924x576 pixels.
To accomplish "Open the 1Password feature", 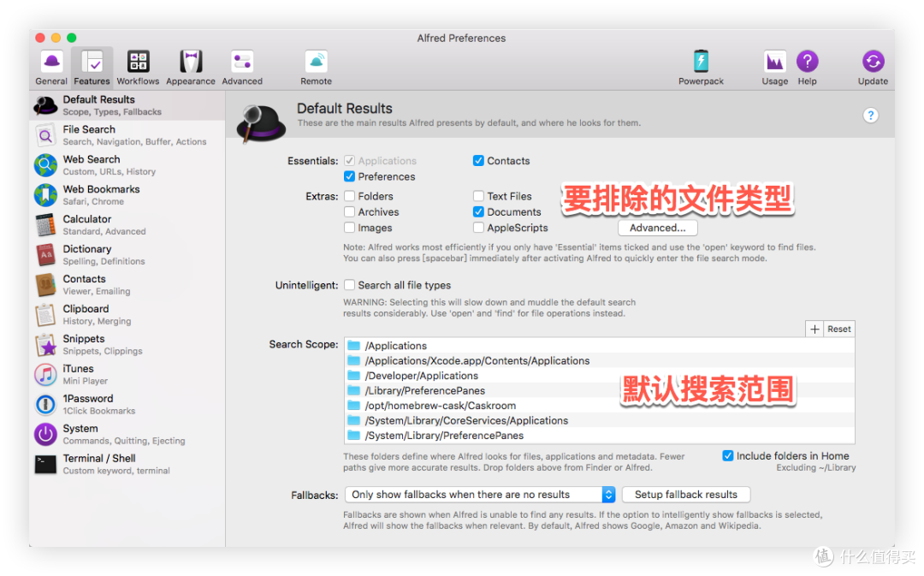I will point(127,405).
